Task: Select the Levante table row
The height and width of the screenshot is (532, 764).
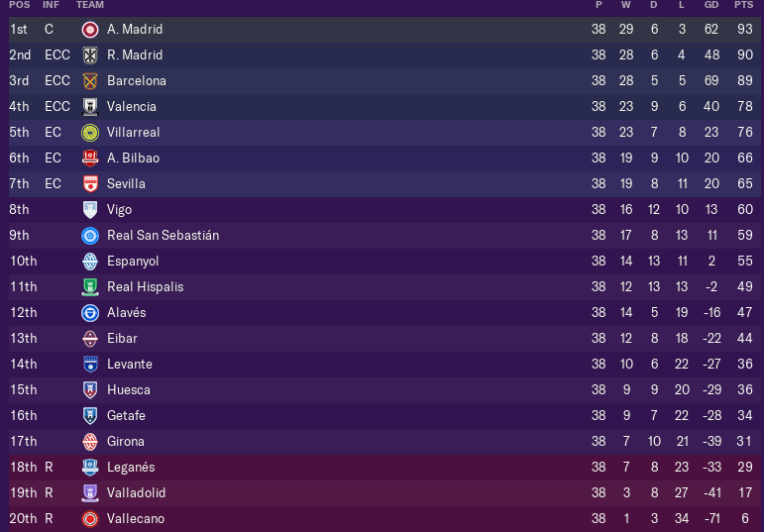Action: point(385,365)
